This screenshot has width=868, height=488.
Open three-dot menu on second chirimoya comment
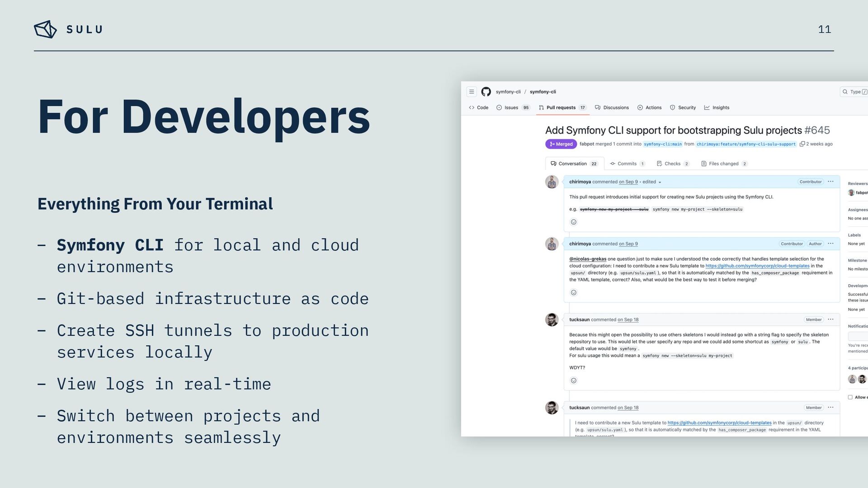pyautogui.click(x=830, y=244)
